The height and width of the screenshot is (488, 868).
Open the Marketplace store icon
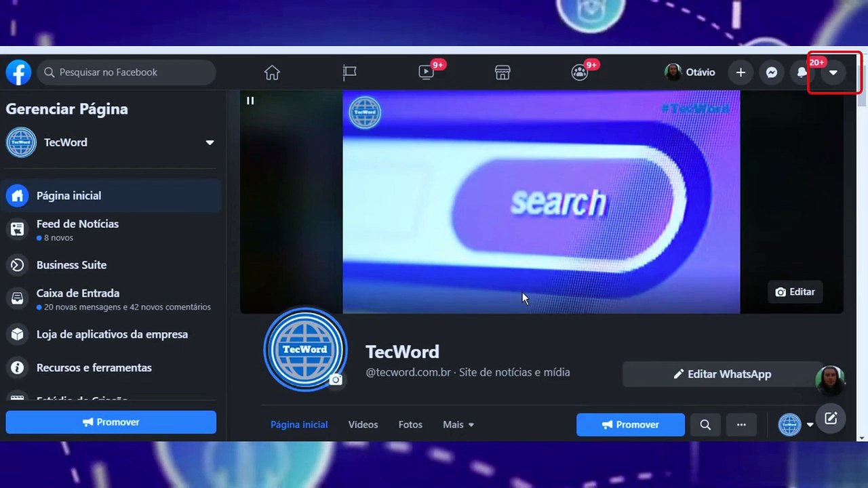pos(502,73)
